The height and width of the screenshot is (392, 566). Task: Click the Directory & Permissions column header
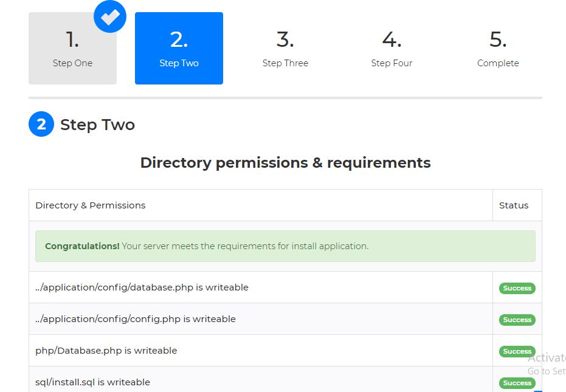91,205
